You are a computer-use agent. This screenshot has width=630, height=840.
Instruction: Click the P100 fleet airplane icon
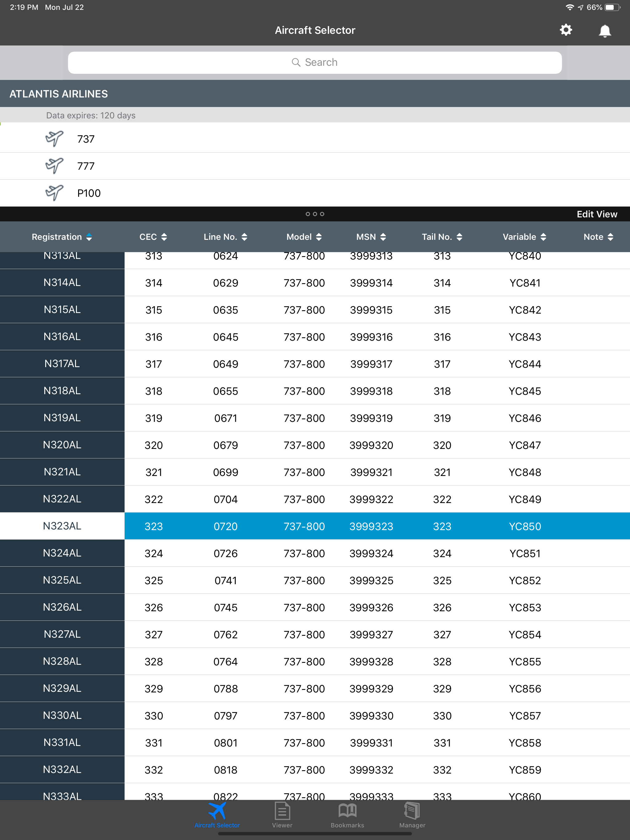pyautogui.click(x=54, y=193)
